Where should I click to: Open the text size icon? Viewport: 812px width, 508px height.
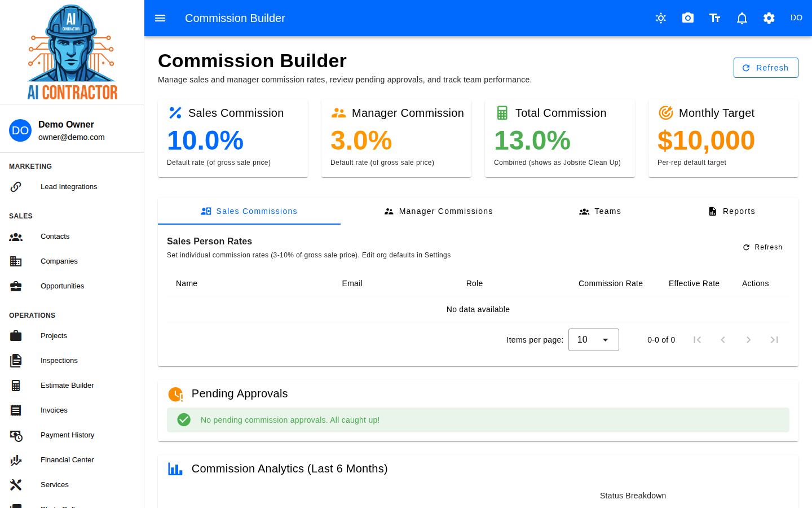715,18
